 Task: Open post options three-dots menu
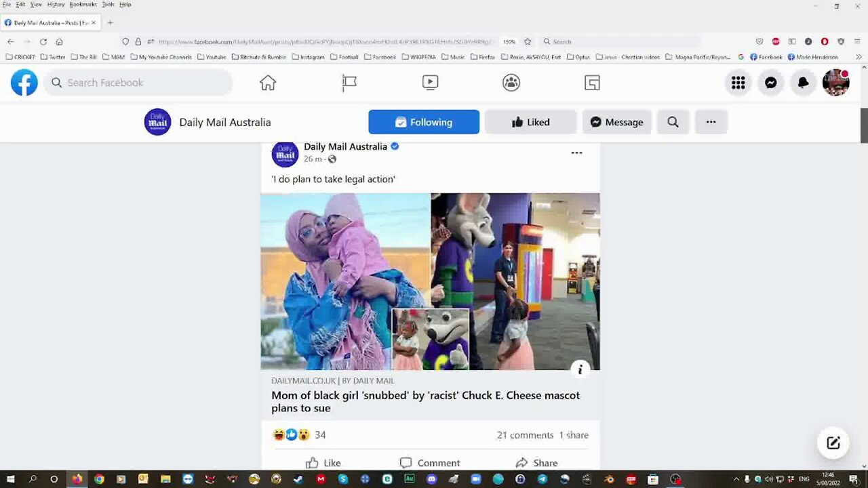pos(576,152)
